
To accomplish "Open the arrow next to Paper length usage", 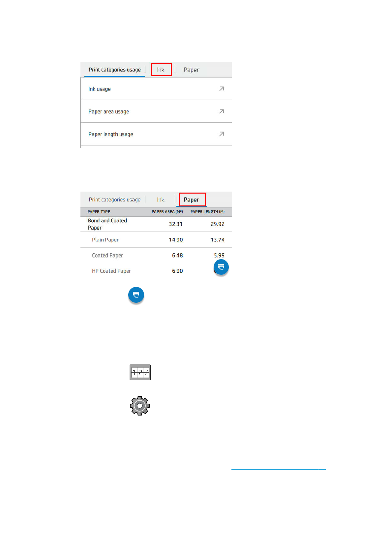I will tap(222, 134).
